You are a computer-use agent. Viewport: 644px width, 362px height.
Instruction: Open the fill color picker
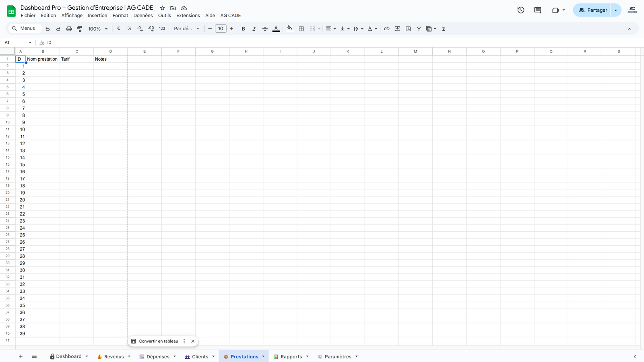pos(289,29)
